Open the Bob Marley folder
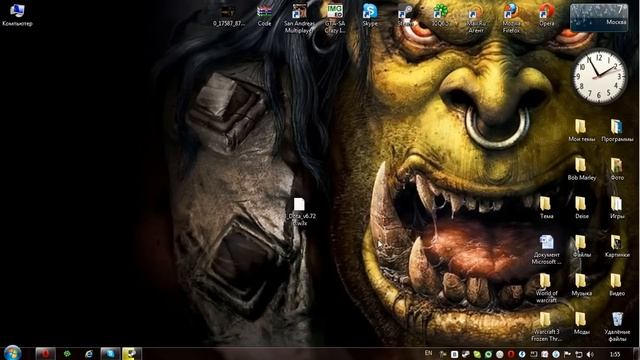 [581, 169]
